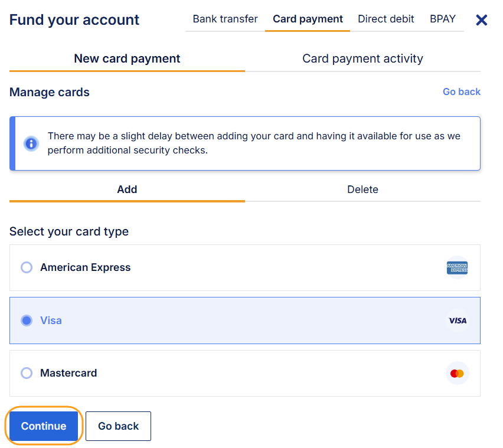This screenshot has width=503, height=448.
Task: Click the Visa logo icon
Action: pyautogui.click(x=457, y=321)
